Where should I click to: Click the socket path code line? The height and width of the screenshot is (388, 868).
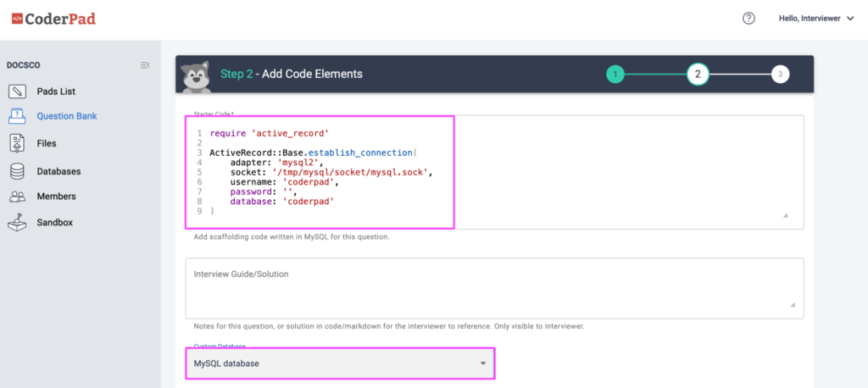pos(331,172)
